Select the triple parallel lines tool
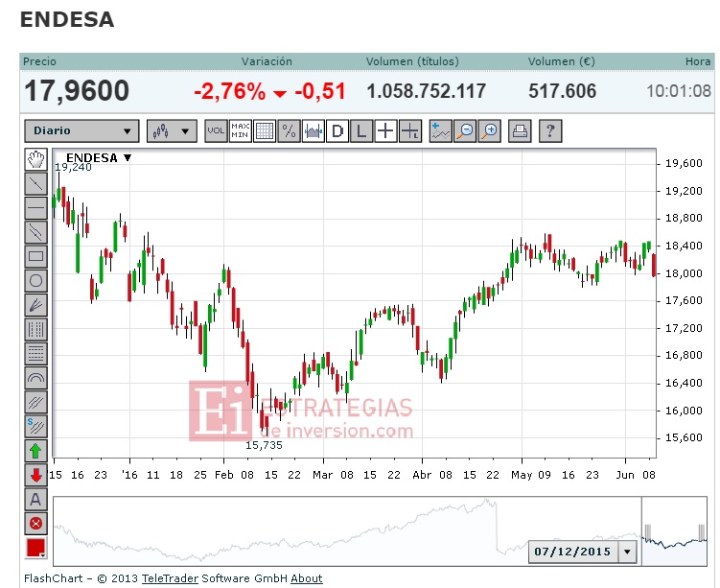Viewport: 720px width, 588px height. (x=35, y=403)
